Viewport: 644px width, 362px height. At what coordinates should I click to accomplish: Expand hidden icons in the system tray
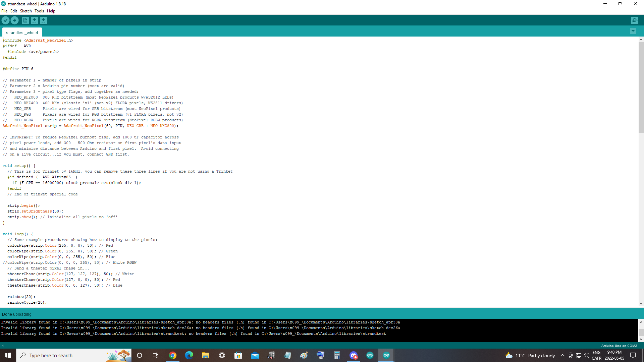562,355
